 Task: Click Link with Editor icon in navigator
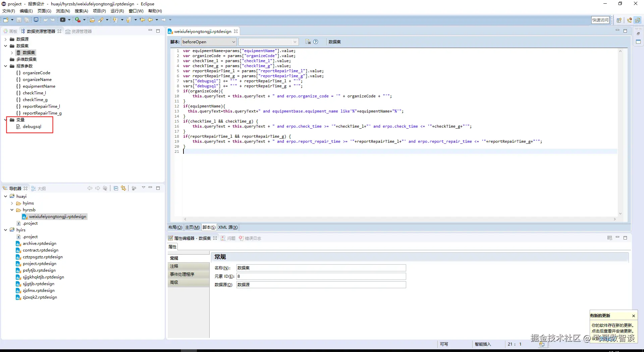coord(123,188)
